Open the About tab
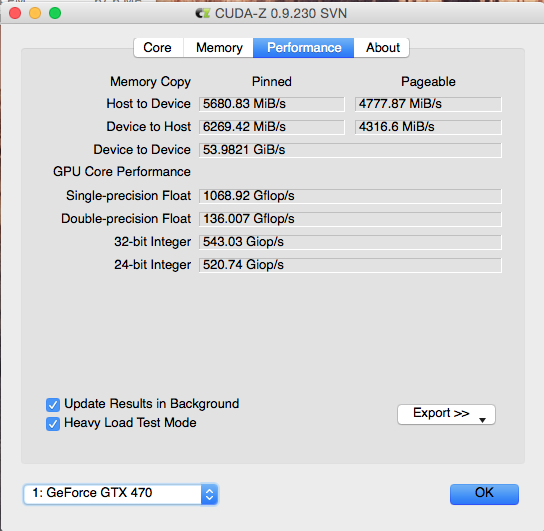The height and width of the screenshot is (531, 544). [382, 48]
